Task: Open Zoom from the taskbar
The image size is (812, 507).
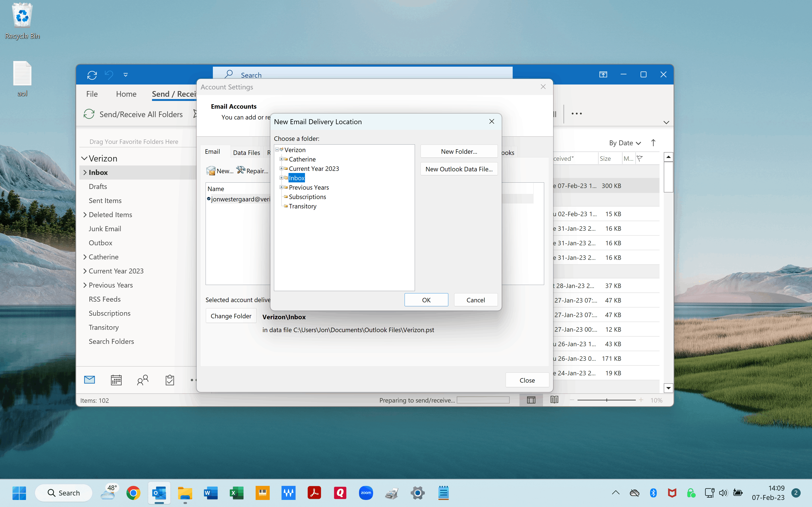Action: pyautogui.click(x=366, y=493)
